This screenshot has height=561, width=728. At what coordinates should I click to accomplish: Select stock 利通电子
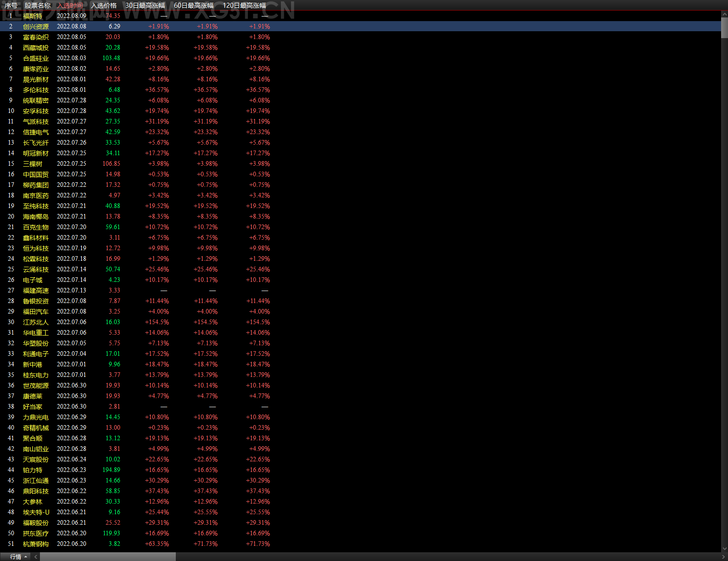coord(36,354)
